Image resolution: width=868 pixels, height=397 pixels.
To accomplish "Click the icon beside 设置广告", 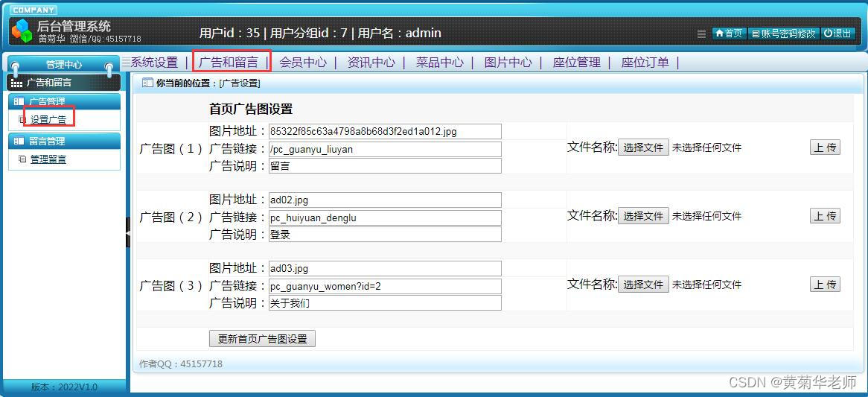I will (x=22, y=119).
